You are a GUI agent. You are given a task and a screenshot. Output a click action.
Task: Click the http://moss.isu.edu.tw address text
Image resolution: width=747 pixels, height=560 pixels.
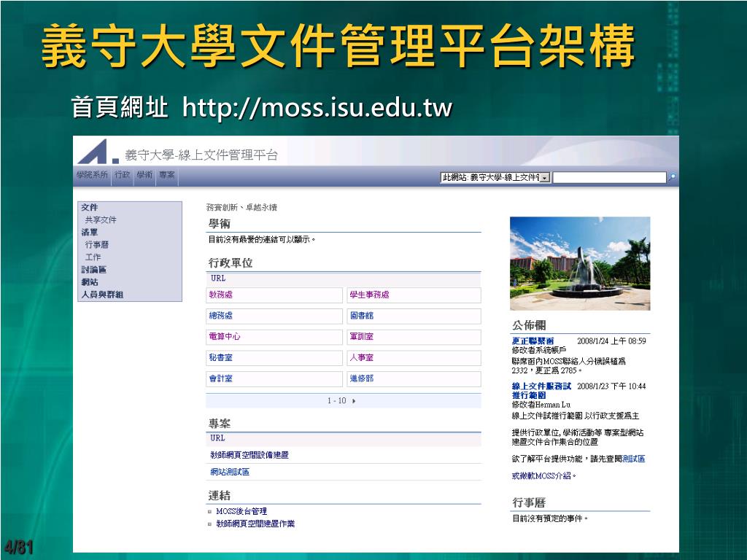pyautogui.click(x=317, y=108)
